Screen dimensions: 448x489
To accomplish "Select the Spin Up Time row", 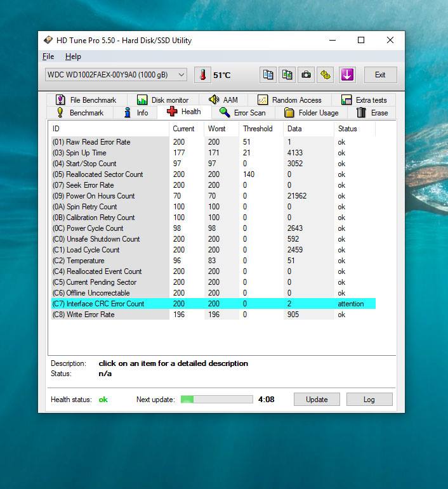I will pyautogui.click(x=213, y=153).
